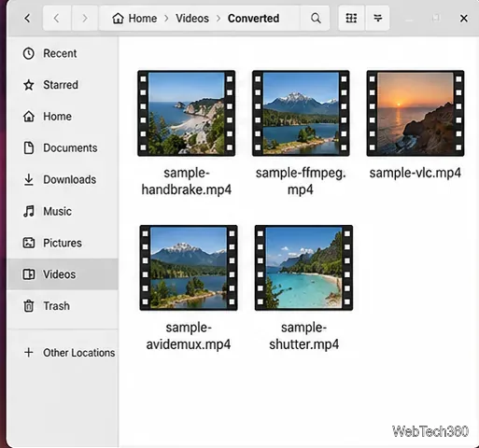Click the Converted folder in the path bar
This screenshot has height=448, width=479.
pos(253,19)
